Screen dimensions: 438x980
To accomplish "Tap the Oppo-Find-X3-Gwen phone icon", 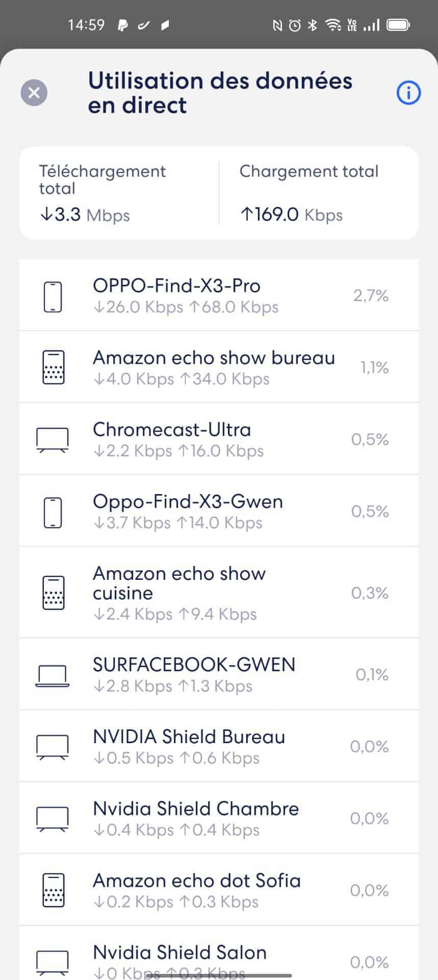I will pos(53,511).
